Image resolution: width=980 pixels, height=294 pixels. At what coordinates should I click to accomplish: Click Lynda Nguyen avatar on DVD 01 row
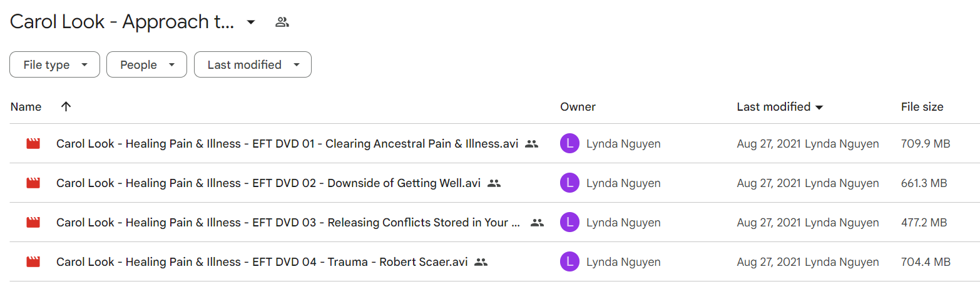click(x=570, y=144)
